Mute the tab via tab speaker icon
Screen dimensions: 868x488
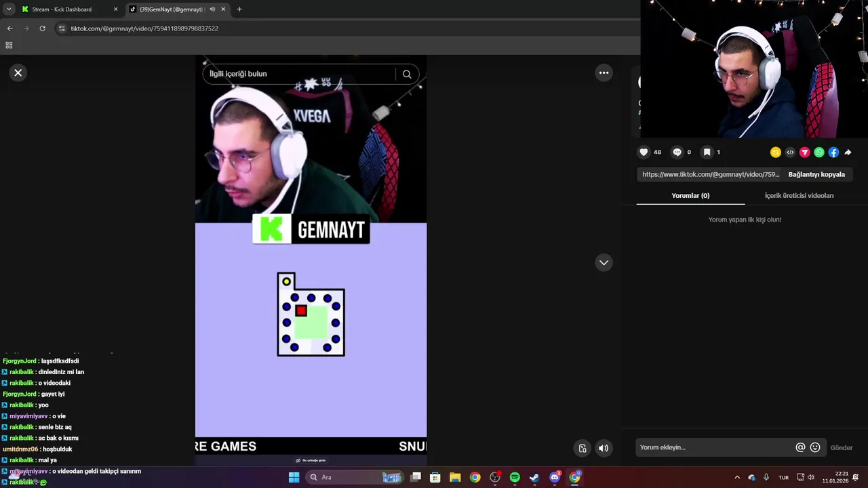(212, 9)
